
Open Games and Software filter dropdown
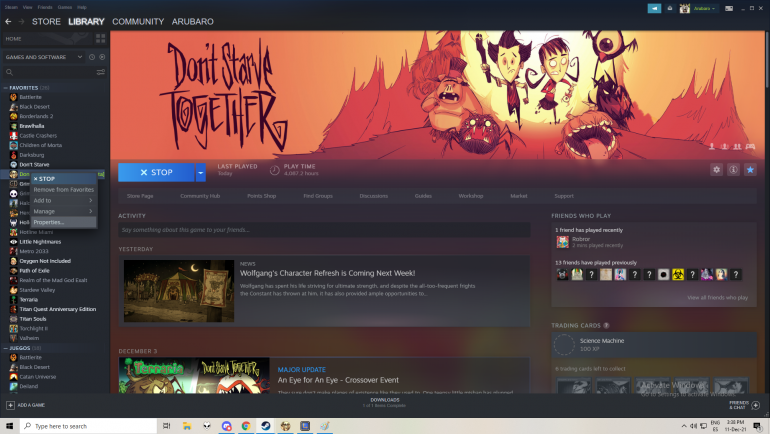click(x=44, y=57)
